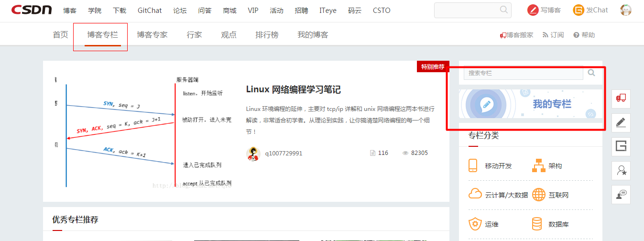644x241 pixels.
Task: Open 码云 in top navigation
Action: click(355, 10)
